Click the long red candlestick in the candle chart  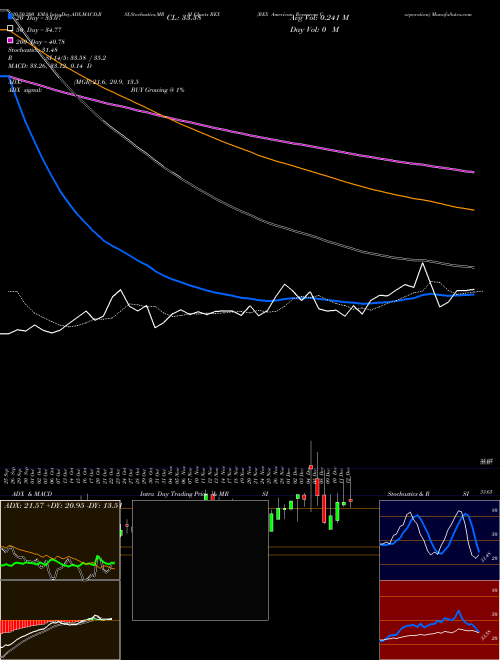coord(324,508)
